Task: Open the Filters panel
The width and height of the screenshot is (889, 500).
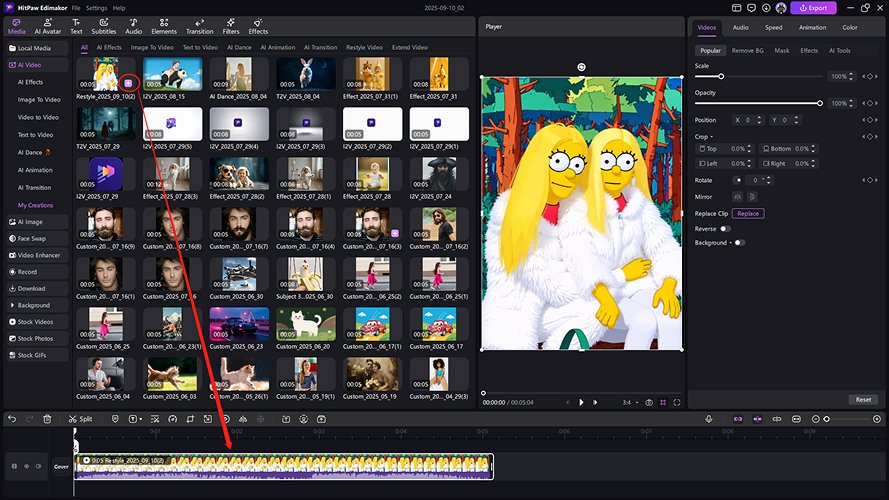Action: (231, 26)
